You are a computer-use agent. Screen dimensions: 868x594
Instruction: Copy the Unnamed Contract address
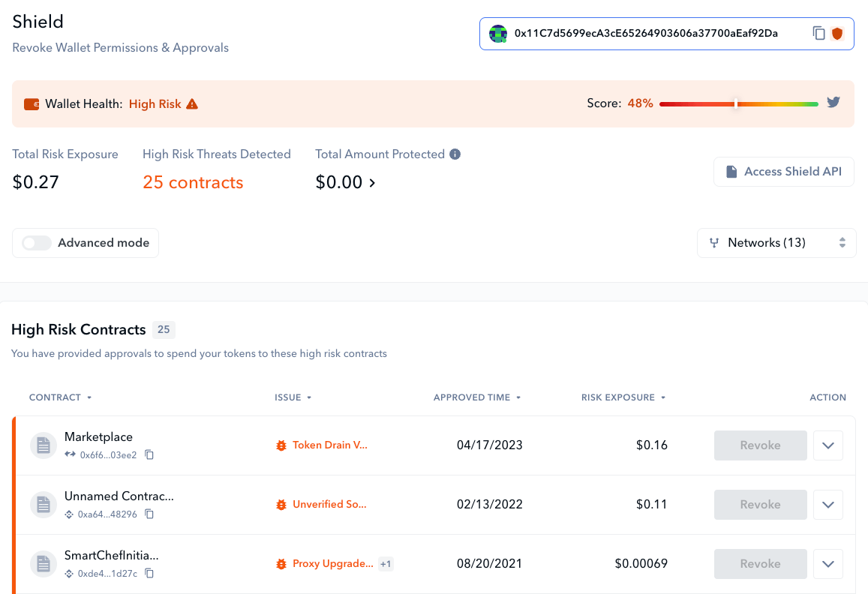pyautogui.click(x=149, y=514)
